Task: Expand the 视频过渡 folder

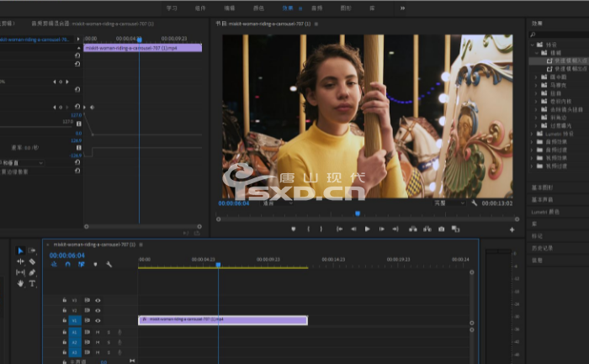Action: pyautogui.click(x=533, y=166)
